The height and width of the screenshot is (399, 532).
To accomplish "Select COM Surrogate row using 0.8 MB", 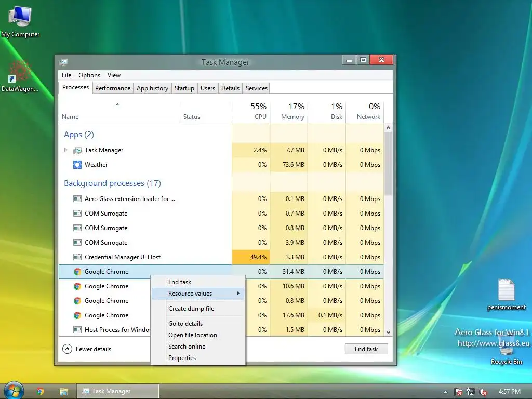I will point(221,228).
